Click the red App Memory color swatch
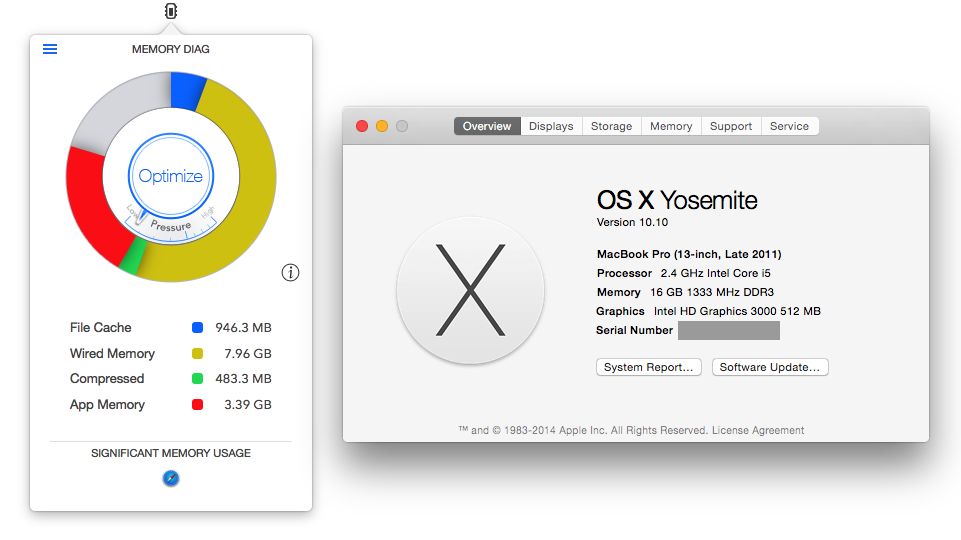This screenshot has height=540, width=961. pos(197,405)
